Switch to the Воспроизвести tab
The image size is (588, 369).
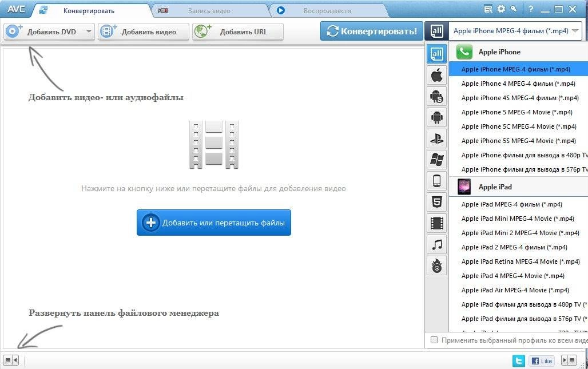pos(327,11)
